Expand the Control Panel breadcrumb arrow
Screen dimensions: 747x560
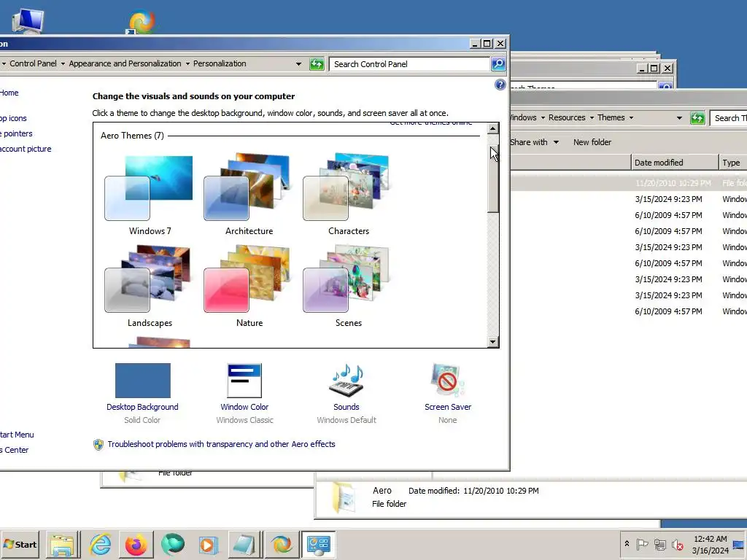pyautogui.click(x=63, y=64)
